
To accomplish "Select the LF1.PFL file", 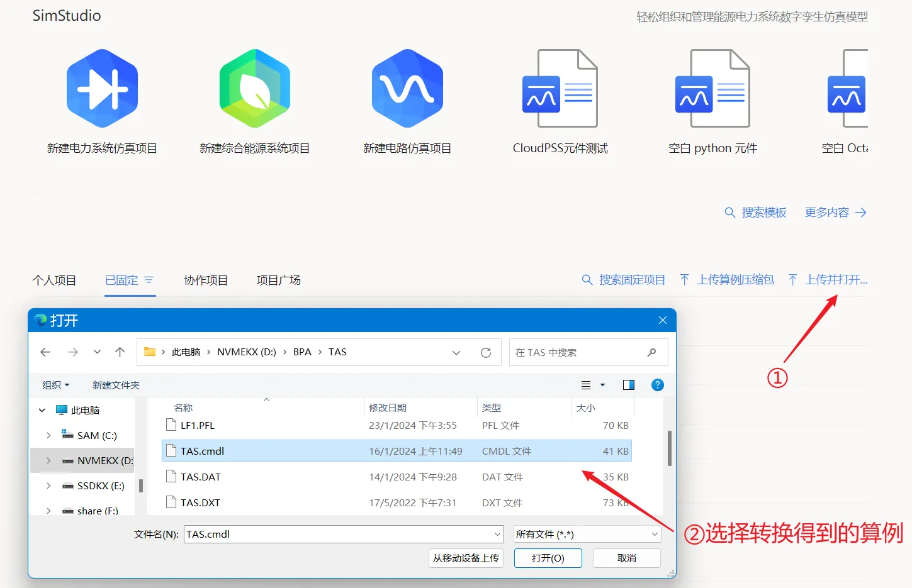I will tap(198, 426).
